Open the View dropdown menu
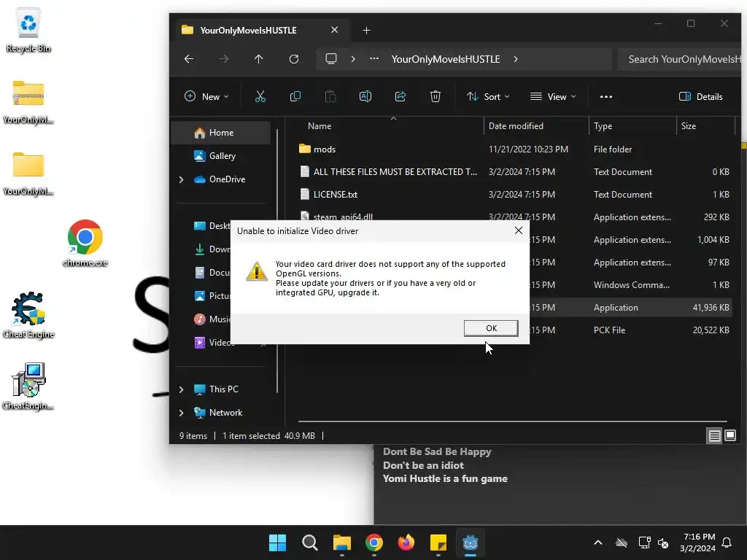Screen dimensions: 747x560 (553, 97)
